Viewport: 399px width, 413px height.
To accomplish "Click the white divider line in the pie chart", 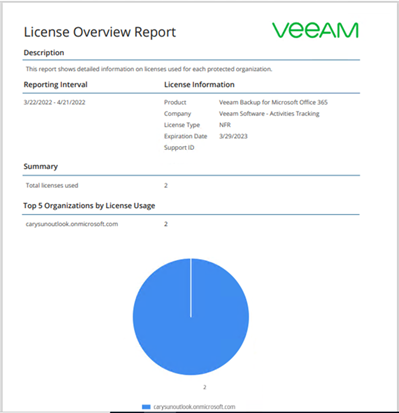I will coord(191,288).
